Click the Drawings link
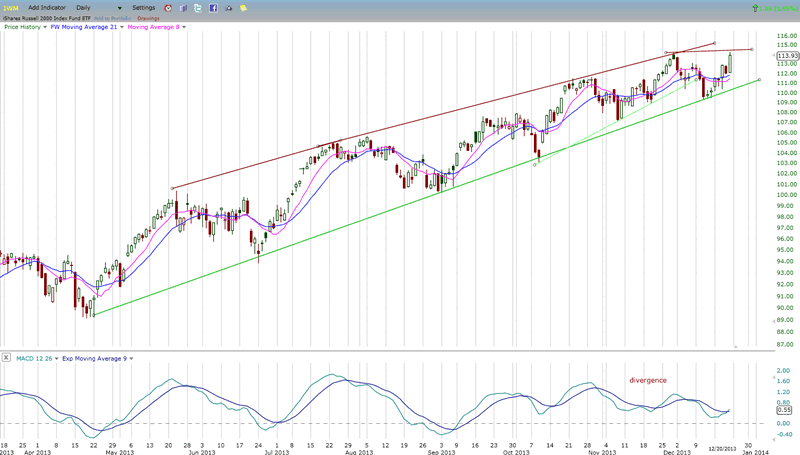Image resolution: width=800 pixels, height=455 pixels. tap(148, 18)
